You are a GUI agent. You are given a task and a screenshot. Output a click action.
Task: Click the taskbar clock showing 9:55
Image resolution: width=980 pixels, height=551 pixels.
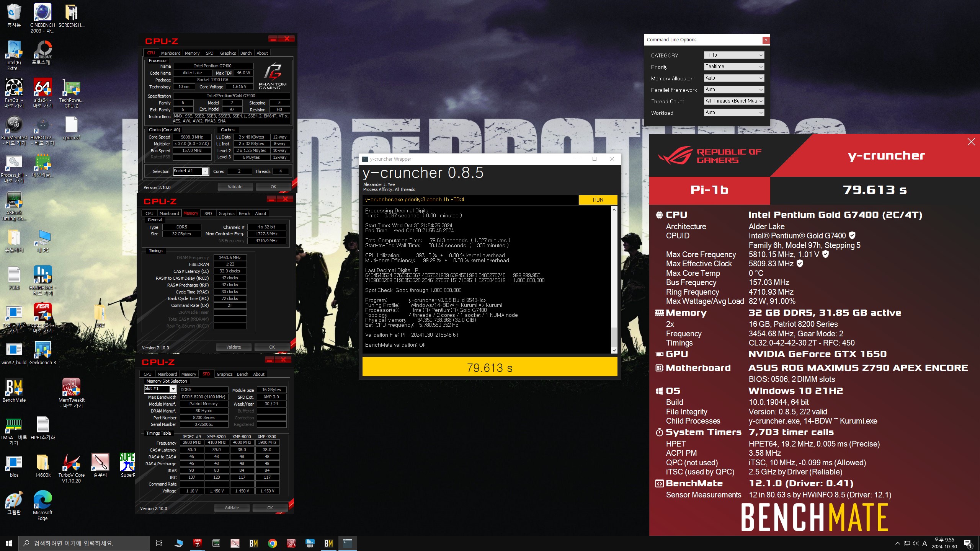tap(944, 543)
